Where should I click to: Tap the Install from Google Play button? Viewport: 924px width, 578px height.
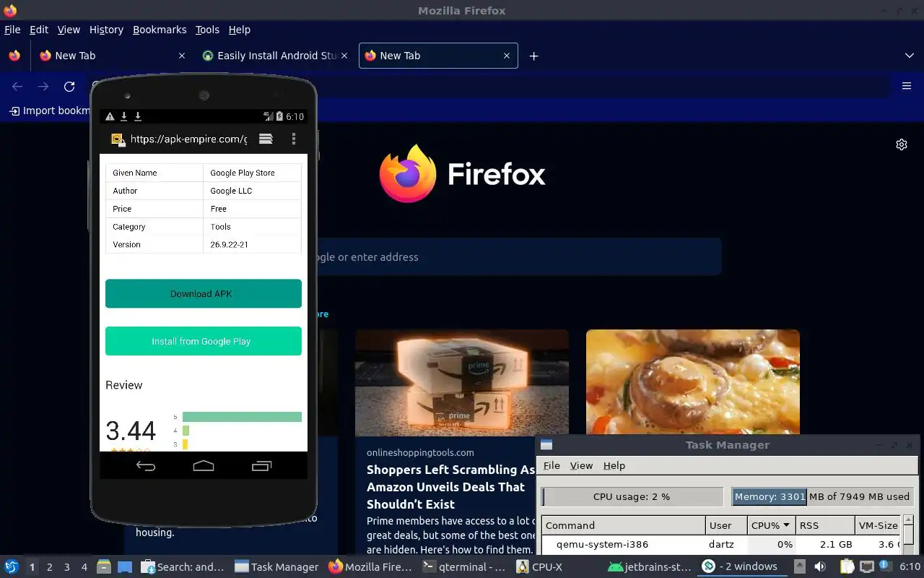click(204, 341)
